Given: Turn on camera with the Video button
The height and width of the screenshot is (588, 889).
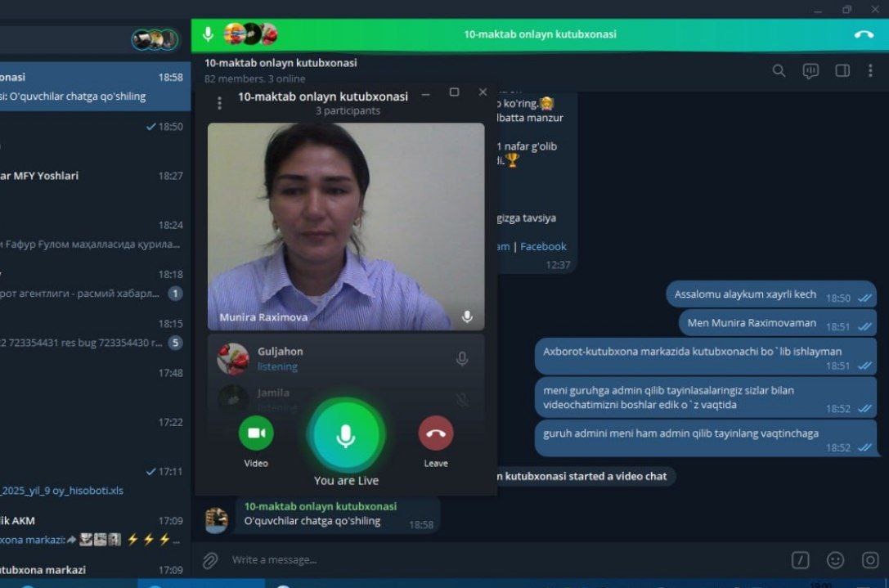Looking at the screenshot, I should pyautogui.click(x=256, y=433).
